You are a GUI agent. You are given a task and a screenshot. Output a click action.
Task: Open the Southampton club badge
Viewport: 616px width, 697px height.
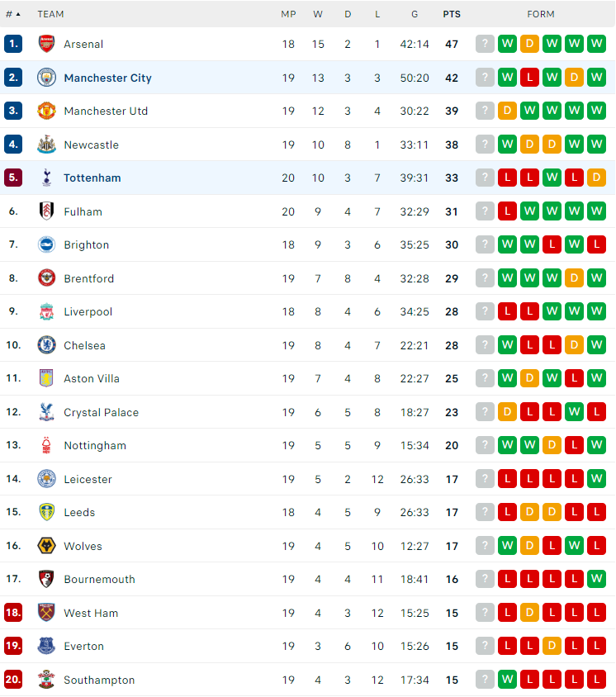[x=46, y=679]
